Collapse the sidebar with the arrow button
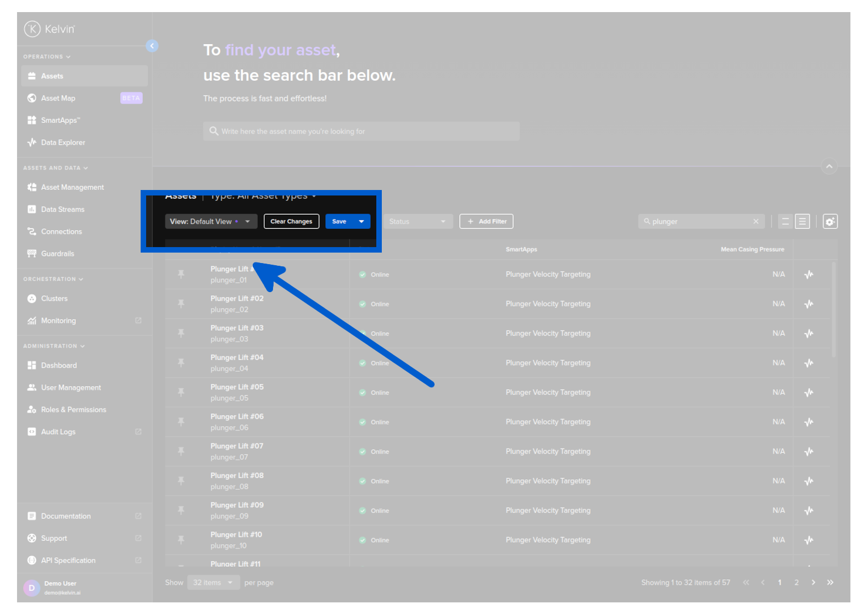868x615 pixels. (152, 46)
